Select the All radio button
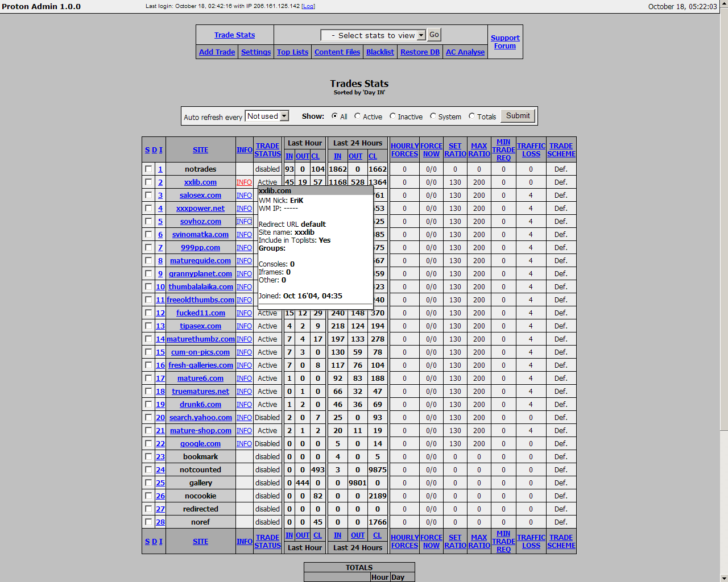The image size is (728, 582). (334, 116)
